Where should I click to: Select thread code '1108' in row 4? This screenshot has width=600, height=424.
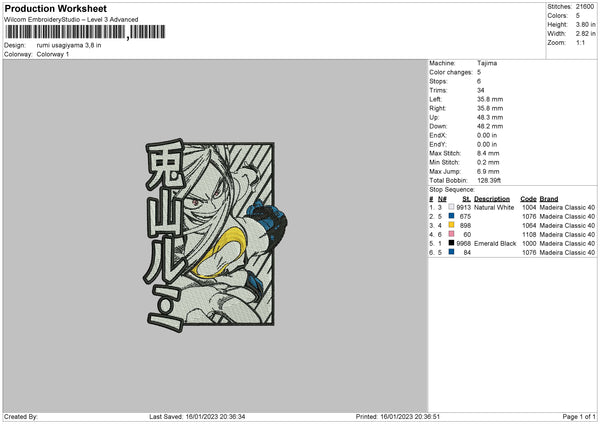[529, 235]
